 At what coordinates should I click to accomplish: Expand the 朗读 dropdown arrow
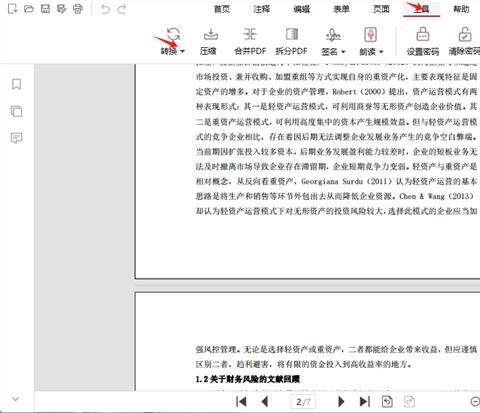point(381,52)
